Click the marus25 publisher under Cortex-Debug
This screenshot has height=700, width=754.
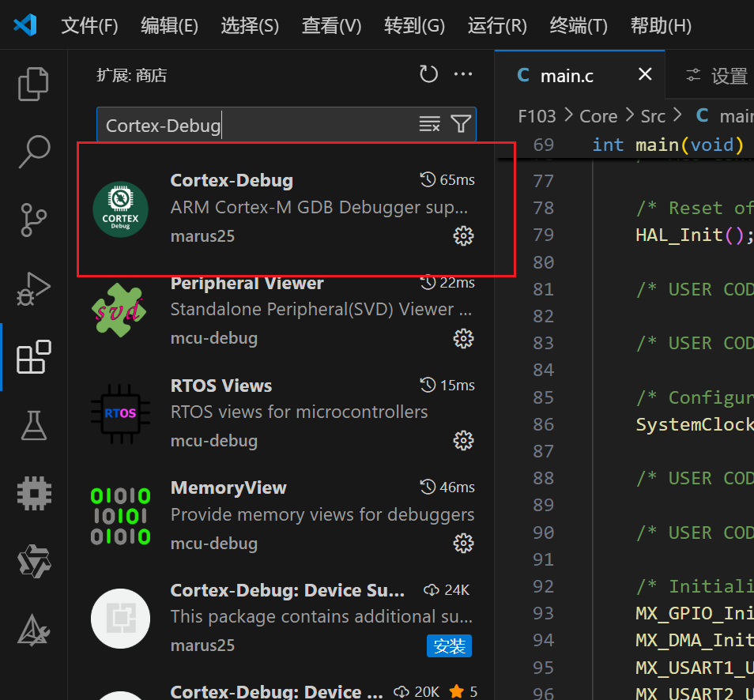click(202, 236)
